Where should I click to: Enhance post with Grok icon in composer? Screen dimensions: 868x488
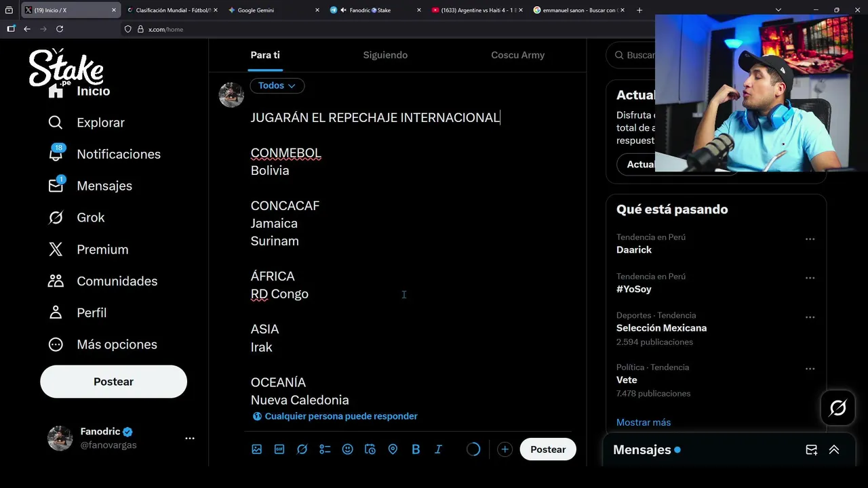302,449
